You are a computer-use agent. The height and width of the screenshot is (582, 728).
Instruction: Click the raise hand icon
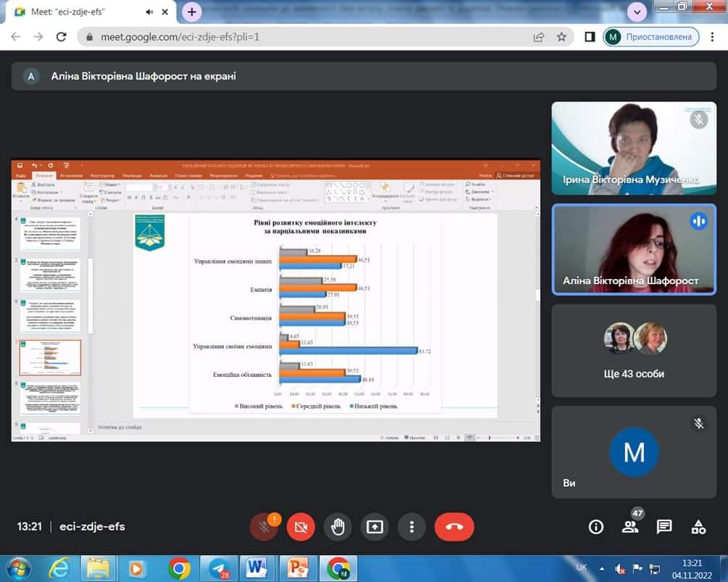[338, 527]
